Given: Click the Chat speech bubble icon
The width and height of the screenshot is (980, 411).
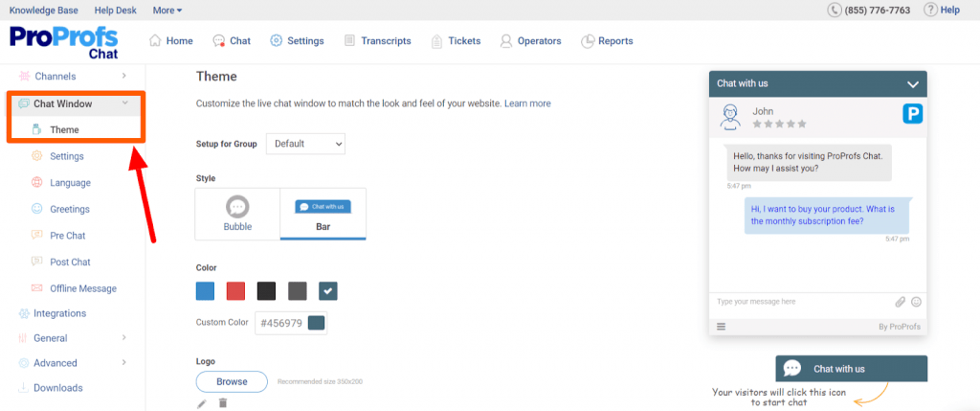Looking at the screenshot, I should point(218,40).
